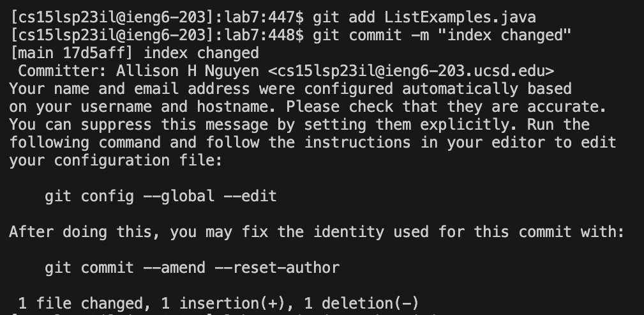Click the word 'Committer:' label
This screenshot has width=644, height=315.
pos(63,71)
